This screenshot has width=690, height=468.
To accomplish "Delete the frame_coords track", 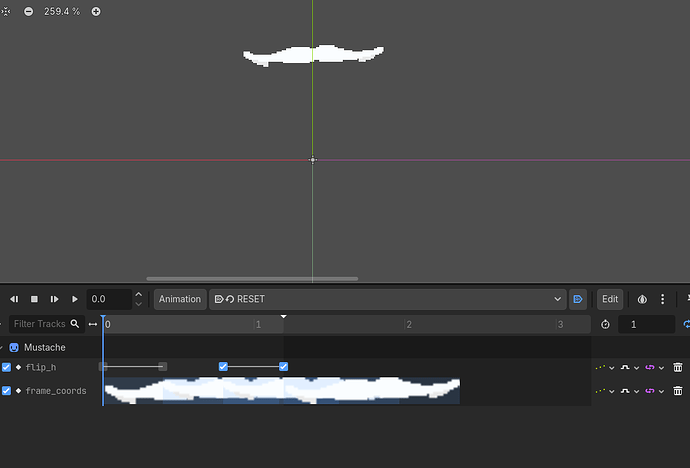I will pos(678,391).
